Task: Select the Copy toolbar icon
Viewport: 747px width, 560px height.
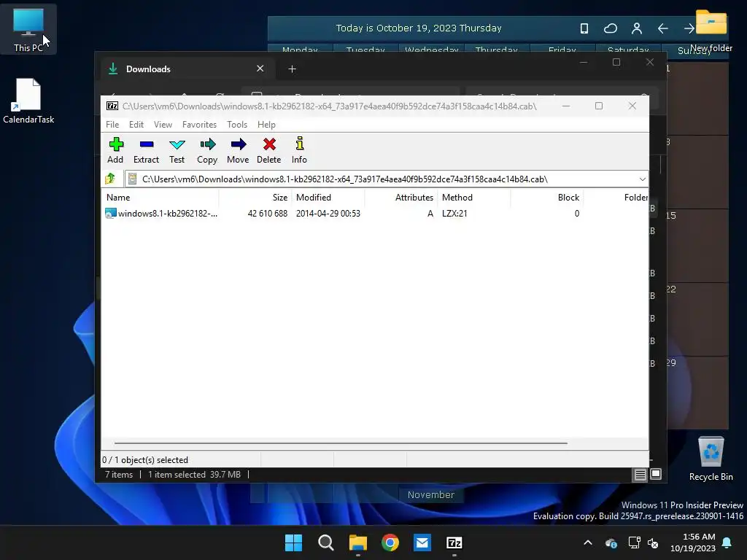Action: pos(207,150)
